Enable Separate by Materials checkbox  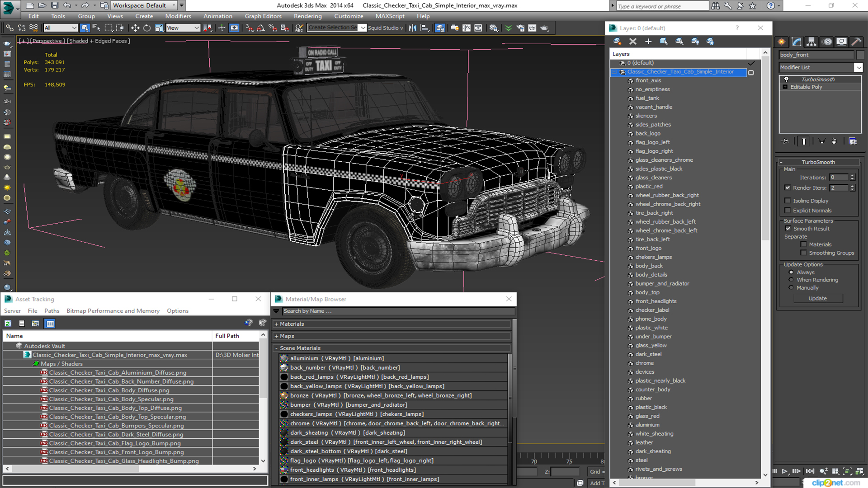point(803,244)
